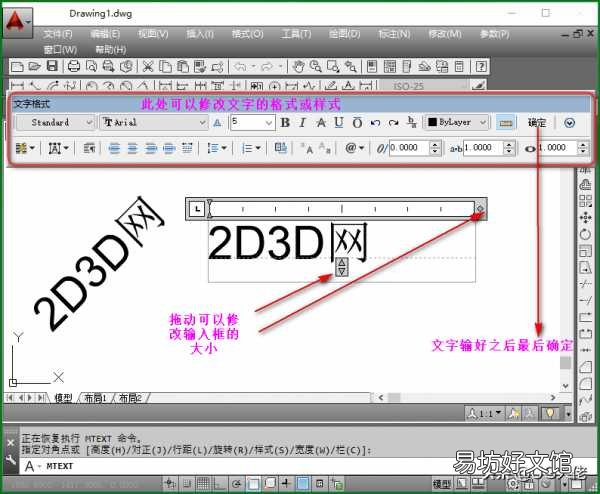
Task: Click the annotative triangle icon beside font
Action: click(x=217, y=123)
